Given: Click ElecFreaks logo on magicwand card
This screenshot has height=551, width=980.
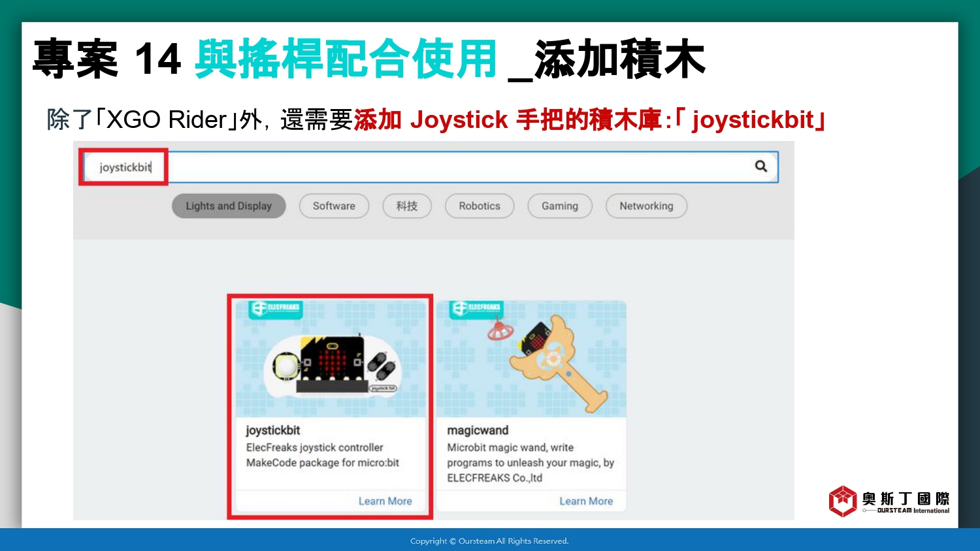Looking at the screenshot, I should (476, 308).
